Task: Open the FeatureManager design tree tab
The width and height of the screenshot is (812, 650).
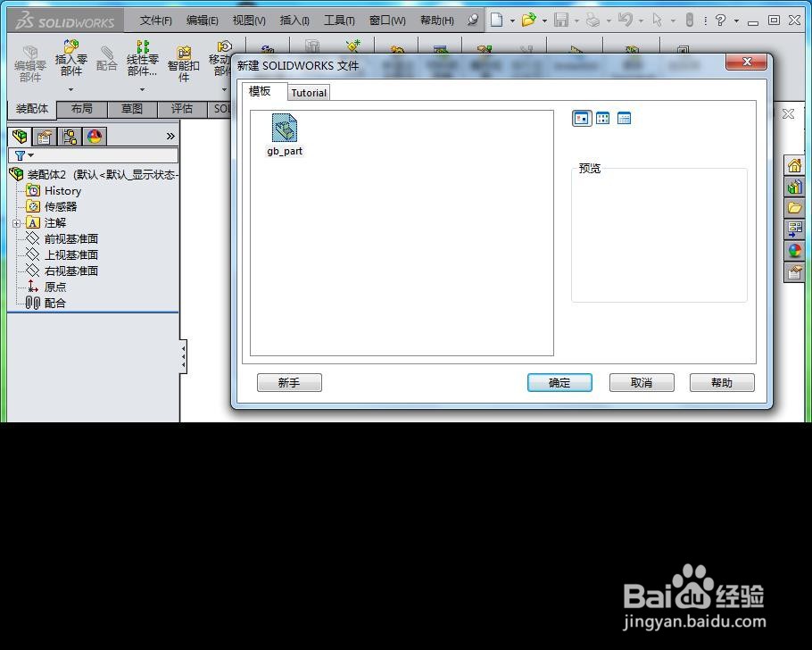Action: (x=20, y=137)
